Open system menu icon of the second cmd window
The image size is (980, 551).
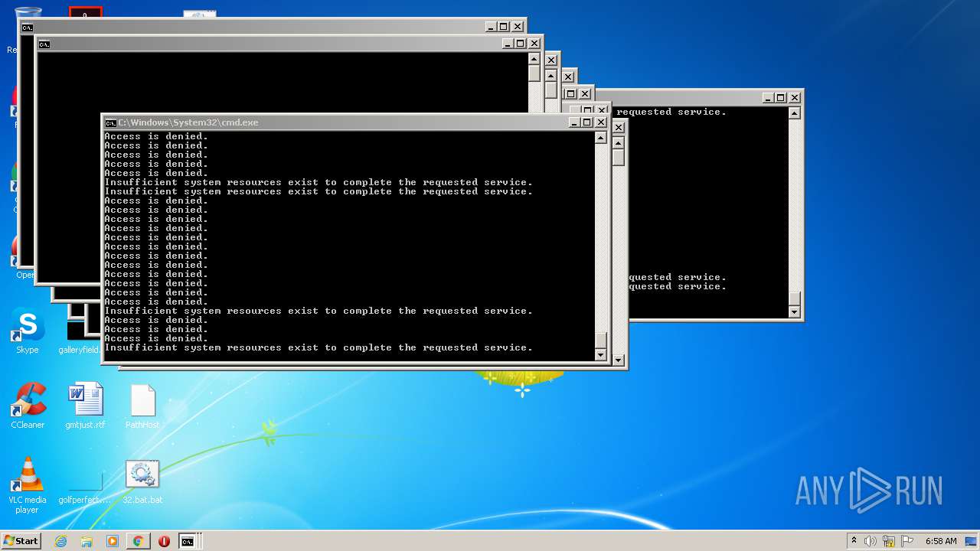click(44, 44)
